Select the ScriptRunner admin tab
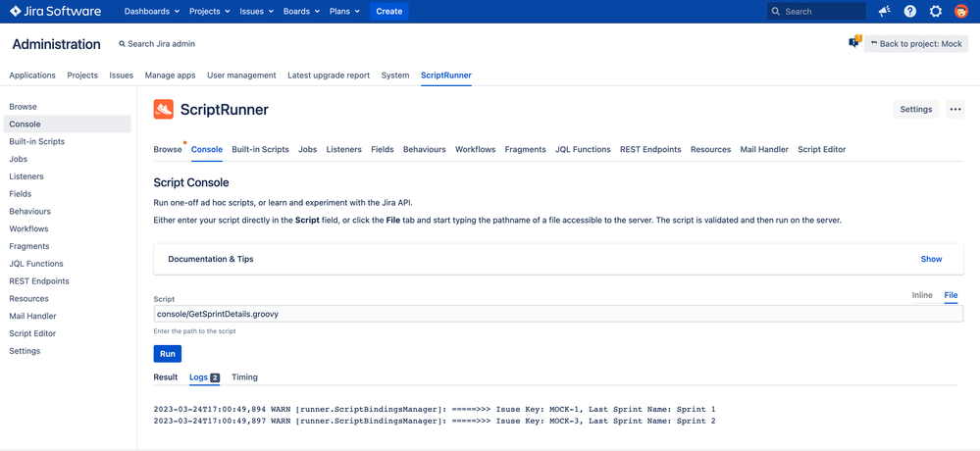 click(x=446, y=75)
